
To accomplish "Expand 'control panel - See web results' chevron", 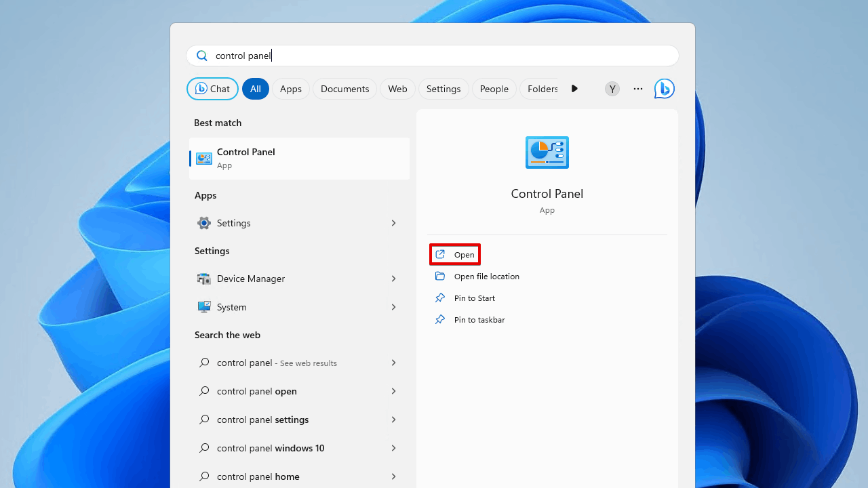I will [x=393, y=363].
